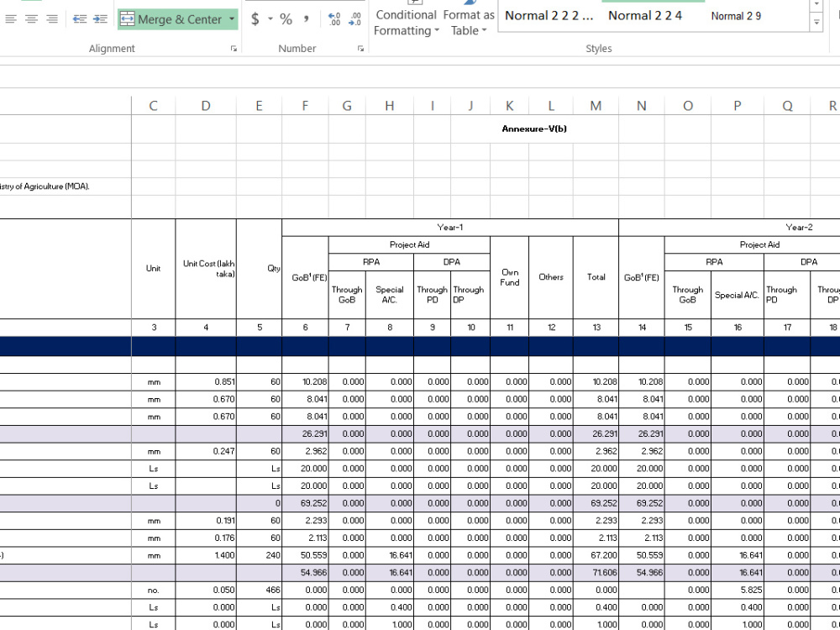
Task: Select Year-1 Total header cell
Action: (x=596, y=277)
